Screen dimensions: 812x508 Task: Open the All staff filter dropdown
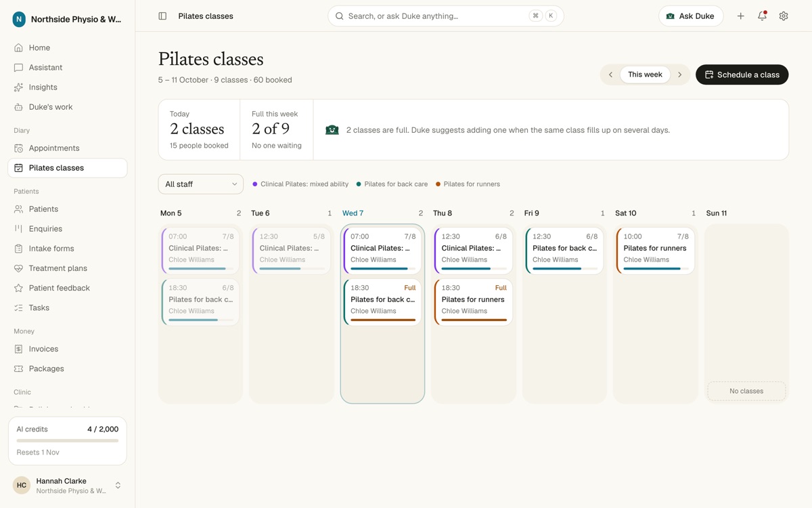pos(201,184)
